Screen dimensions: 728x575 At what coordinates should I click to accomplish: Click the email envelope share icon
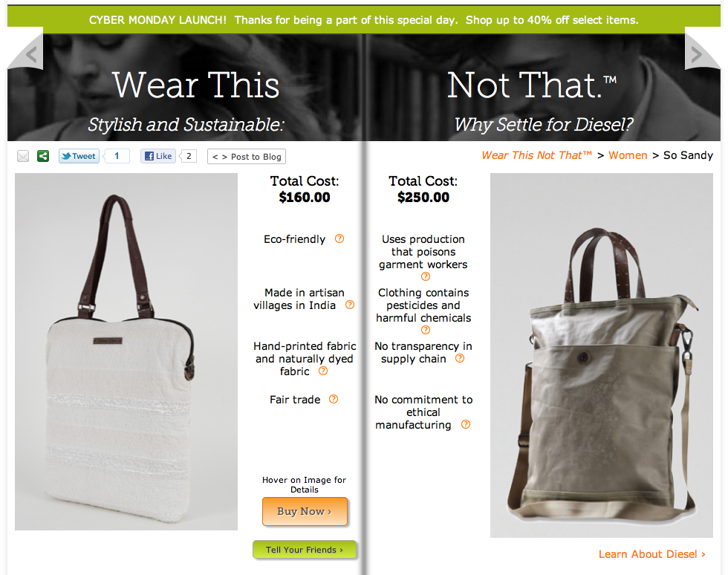click(23, 156)
